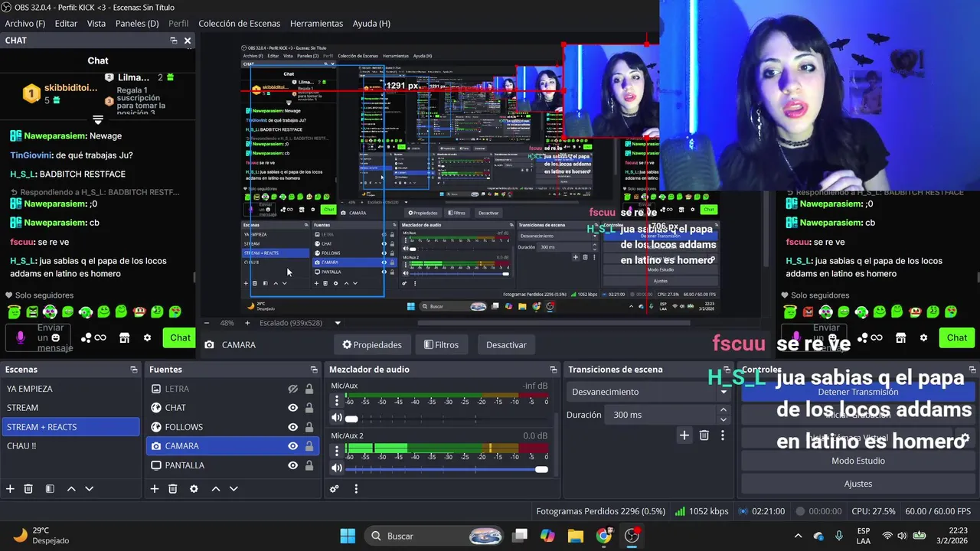Open Propiedades for CAMARA source
This screenshot has width=980, height=551.
pyautogui.click(x=372, y=344)
